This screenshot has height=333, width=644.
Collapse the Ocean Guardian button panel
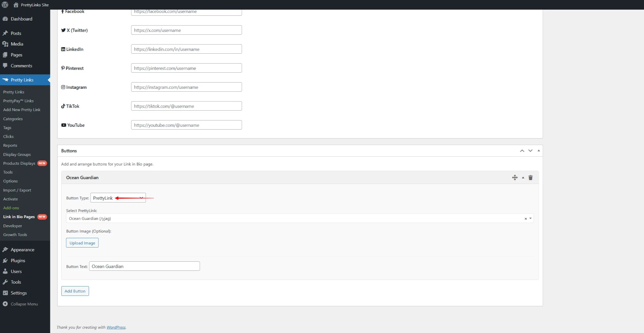523,178
